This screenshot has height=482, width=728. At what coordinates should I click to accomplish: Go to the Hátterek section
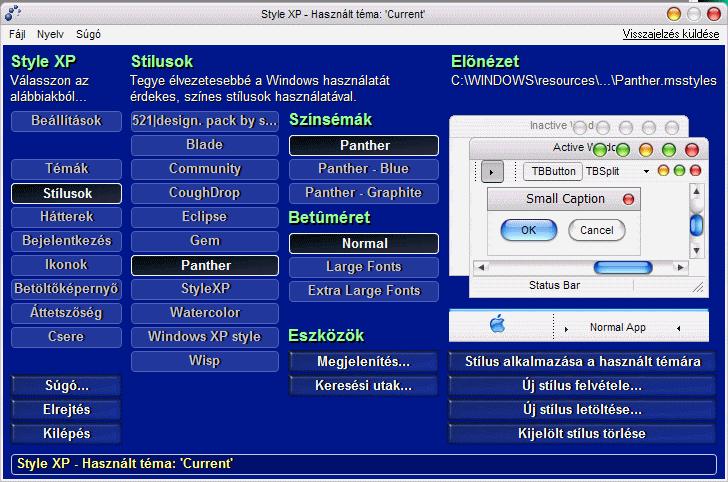66,217
